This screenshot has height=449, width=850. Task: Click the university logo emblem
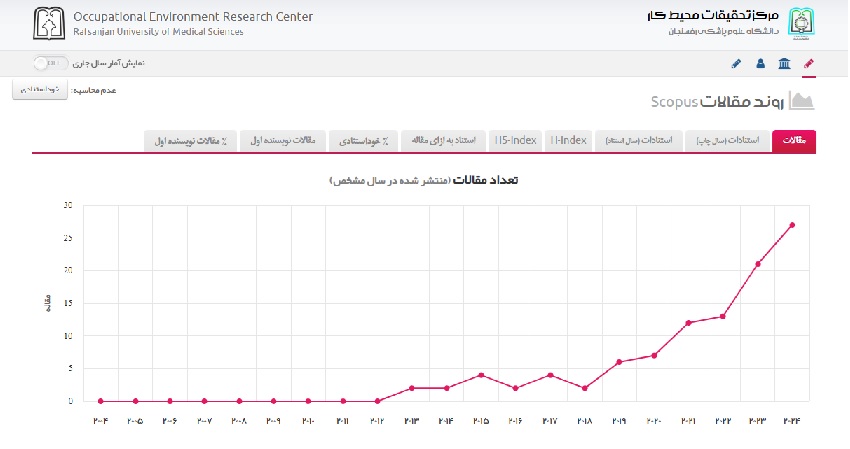click(x=802, y=22)
